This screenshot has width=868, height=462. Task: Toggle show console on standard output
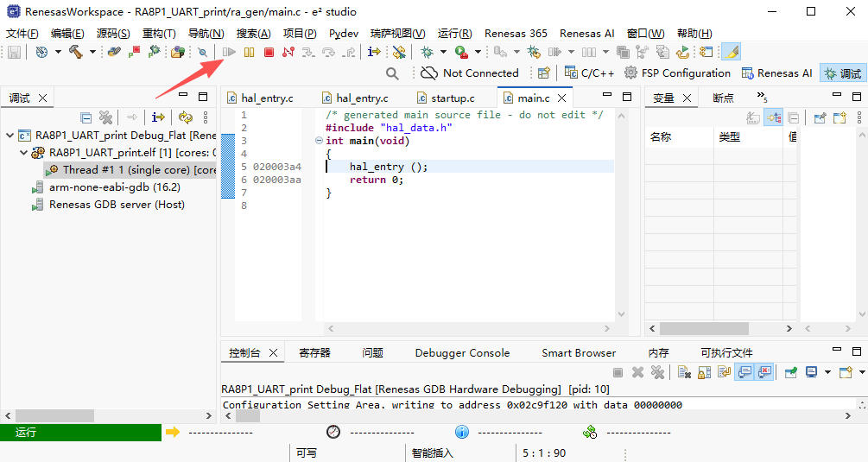(x=744, y=372)
